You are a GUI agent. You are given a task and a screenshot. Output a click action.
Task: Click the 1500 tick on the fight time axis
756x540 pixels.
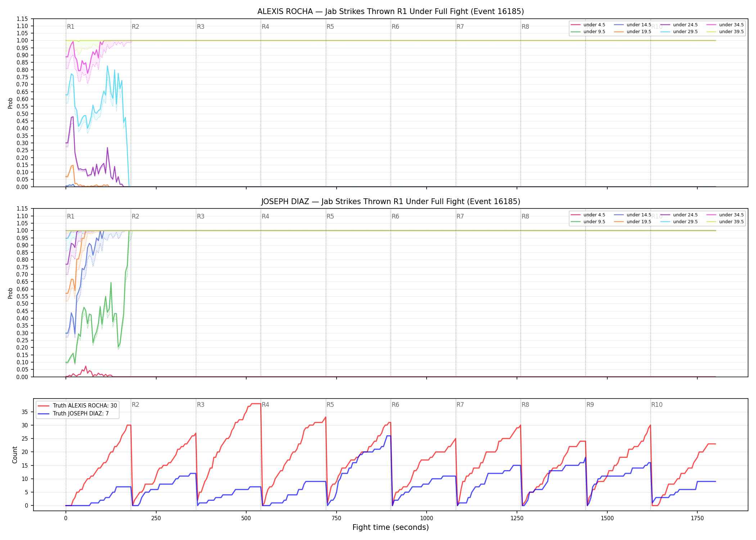pos(607,518)
